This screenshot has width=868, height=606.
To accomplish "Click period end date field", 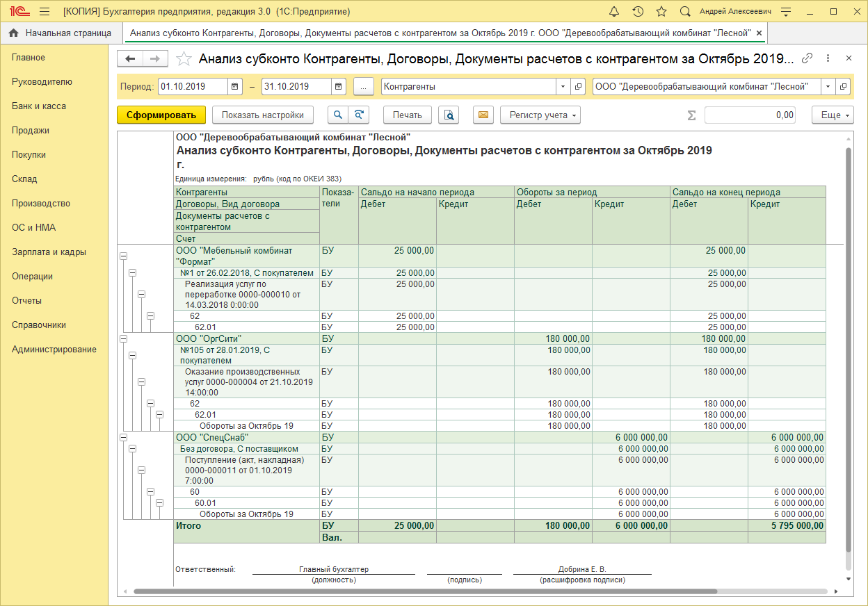I will pyautogui.click(x=296, y=87).
